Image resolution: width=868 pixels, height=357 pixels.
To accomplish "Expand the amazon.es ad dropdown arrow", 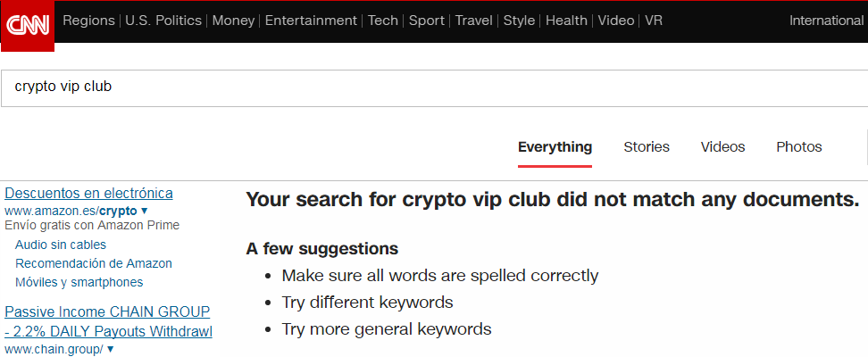I will pos(145,211).
